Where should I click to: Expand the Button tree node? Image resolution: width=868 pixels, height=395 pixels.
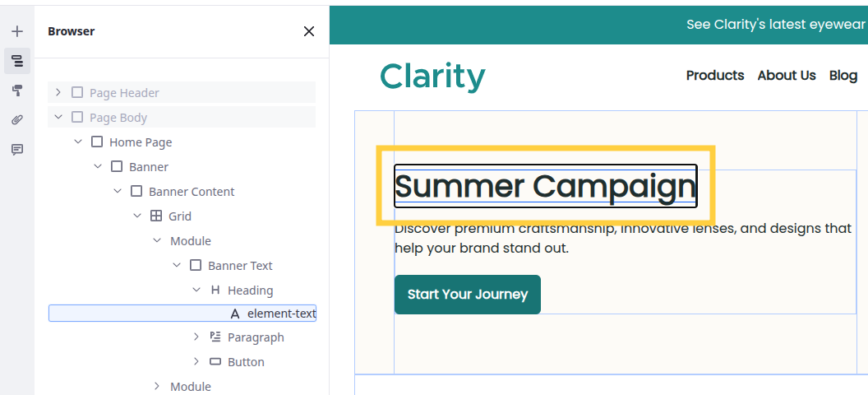[196, 362]
